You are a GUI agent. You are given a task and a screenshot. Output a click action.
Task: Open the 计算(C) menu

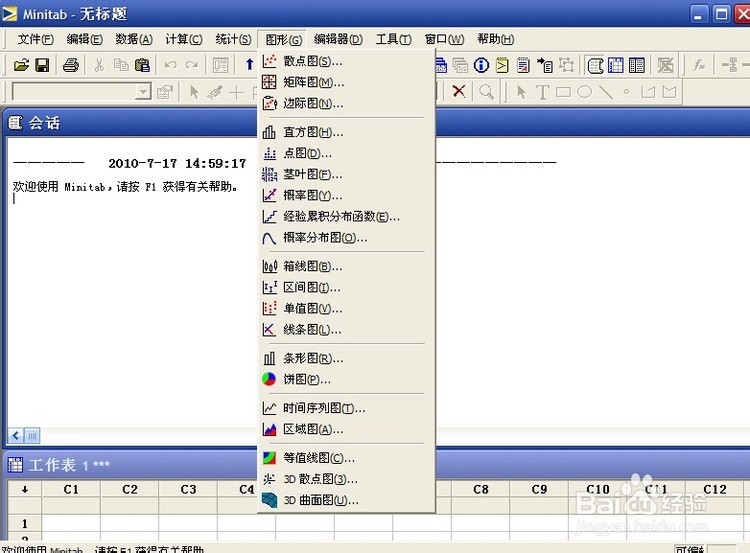pos(184,39)
